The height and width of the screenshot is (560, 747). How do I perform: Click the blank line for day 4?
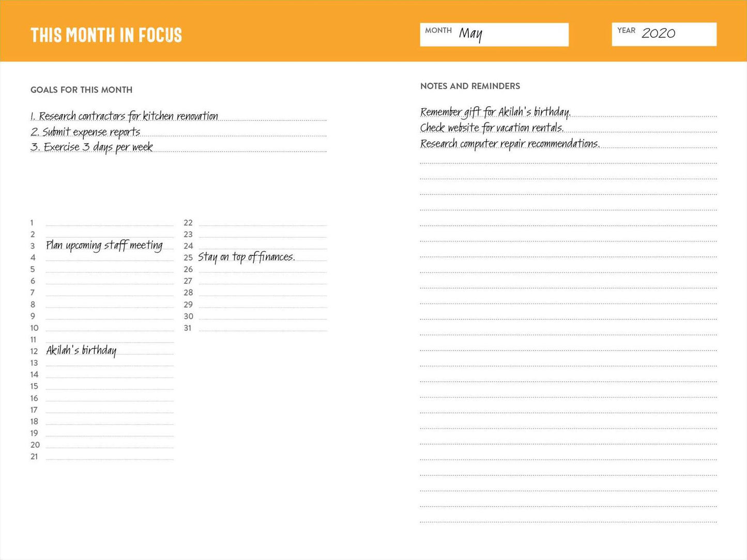tap(110, 258)
